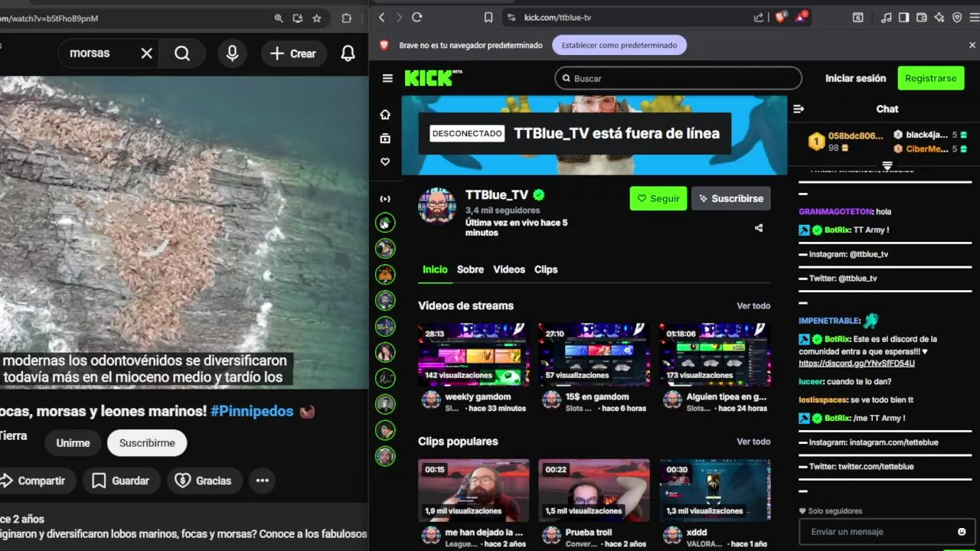Click Ver todo for Videos de streams
980x551 pixels.
753,306
